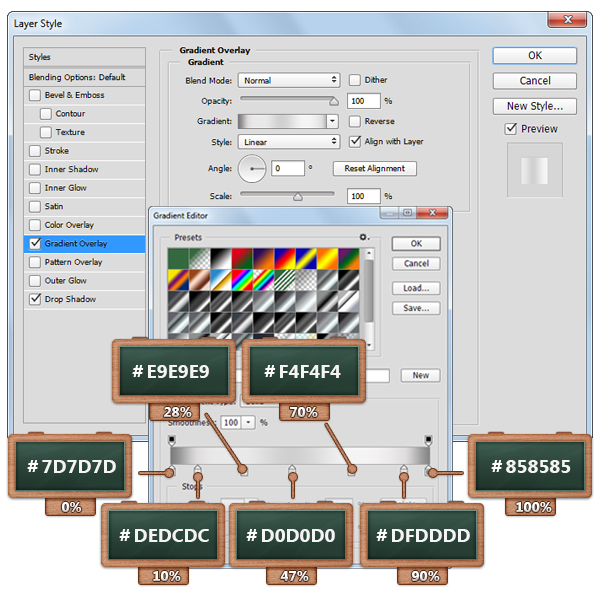Open the Gradient picker dropdown arrow
The height and width of the screenshot is (600, 600).
(x=332, y=121)
